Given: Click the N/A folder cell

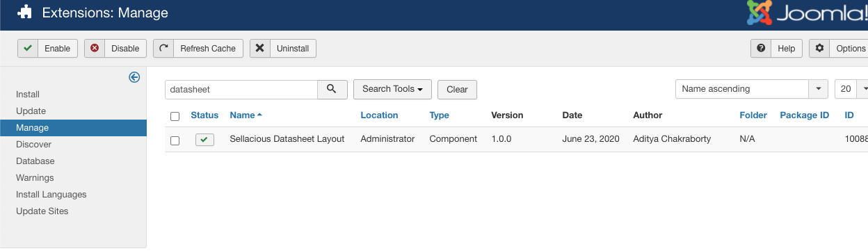Looking at the screenshot, I should [x=747, y=139].
